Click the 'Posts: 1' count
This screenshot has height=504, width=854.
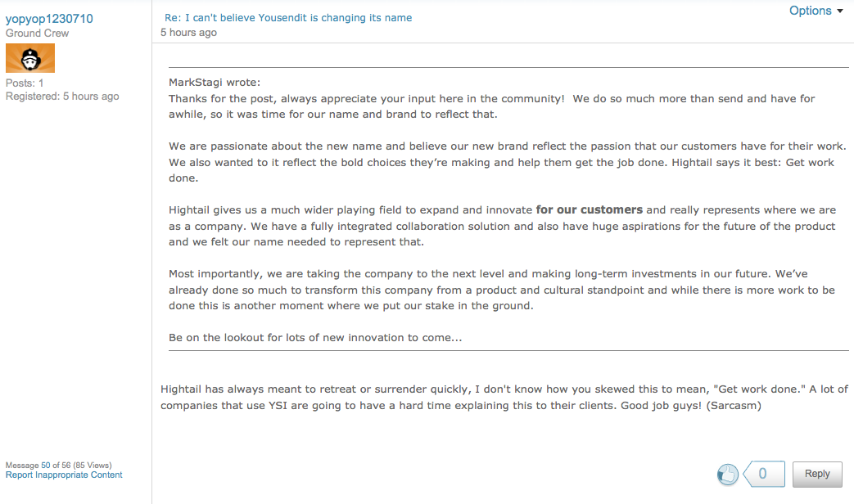(25, 83)
